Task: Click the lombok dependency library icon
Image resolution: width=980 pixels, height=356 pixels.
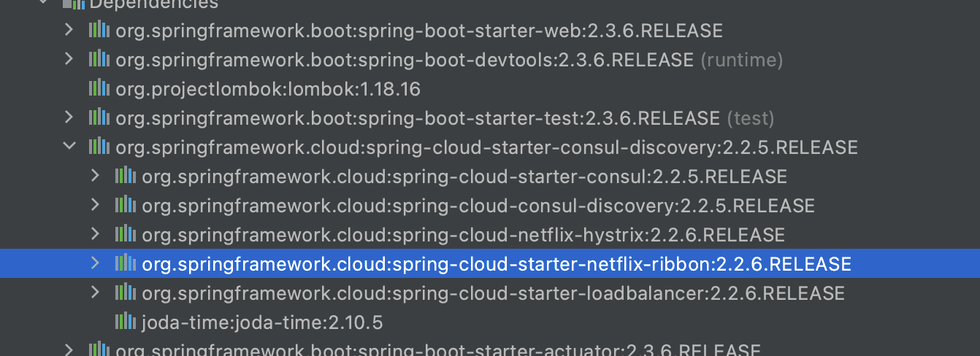Action: tap(99, 88)
